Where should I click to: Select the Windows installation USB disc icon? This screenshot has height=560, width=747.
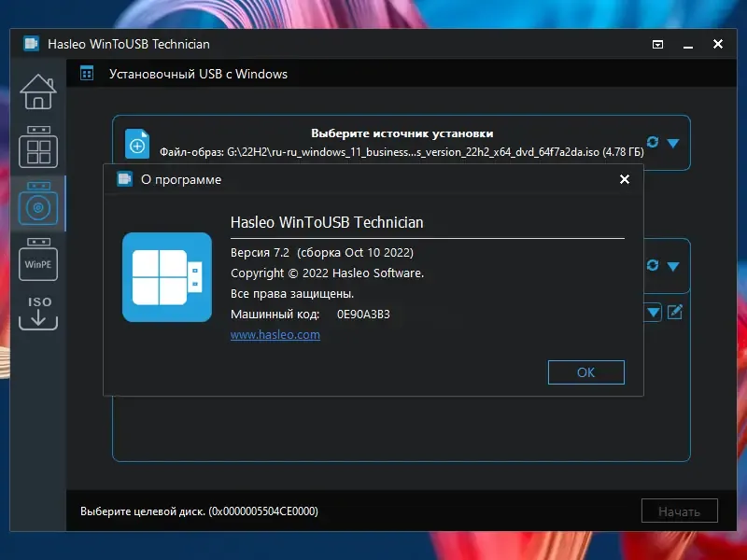38,203
